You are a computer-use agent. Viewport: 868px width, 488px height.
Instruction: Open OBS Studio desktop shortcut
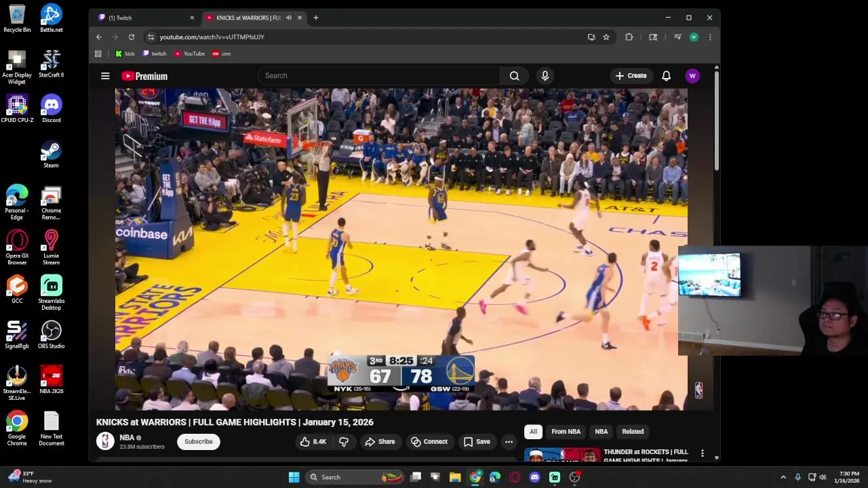[51, 335]
